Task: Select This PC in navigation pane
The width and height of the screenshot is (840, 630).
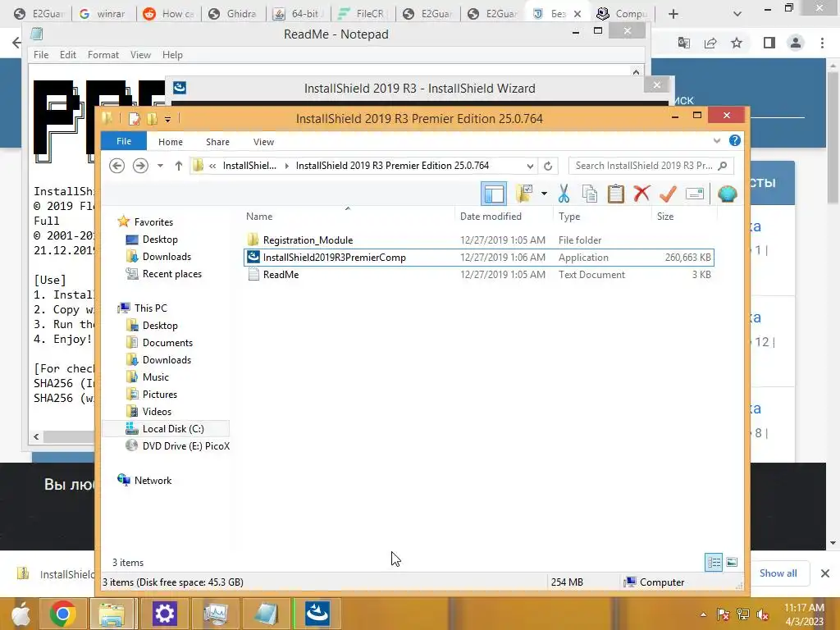Action: click(151, 308)
